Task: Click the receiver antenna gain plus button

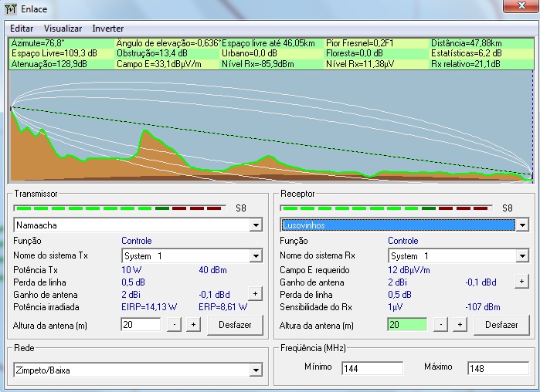Action: click(521, 282)
